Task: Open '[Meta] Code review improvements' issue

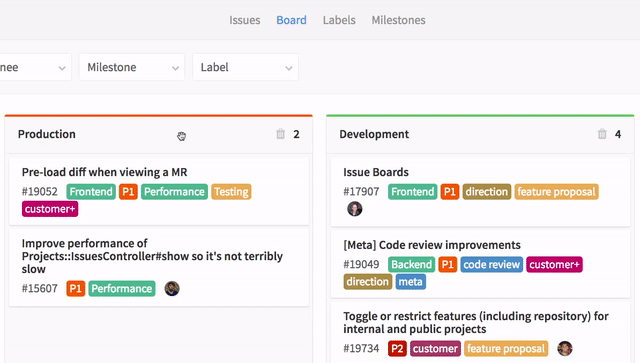Action: (432, 245)
